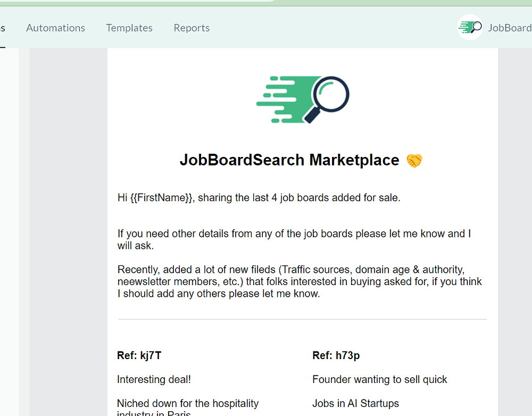Screen dimensions: 532x416
Task: Click the "Ref: kj7T" listing title
Action: pyautogui.click(x=139, y=356)
